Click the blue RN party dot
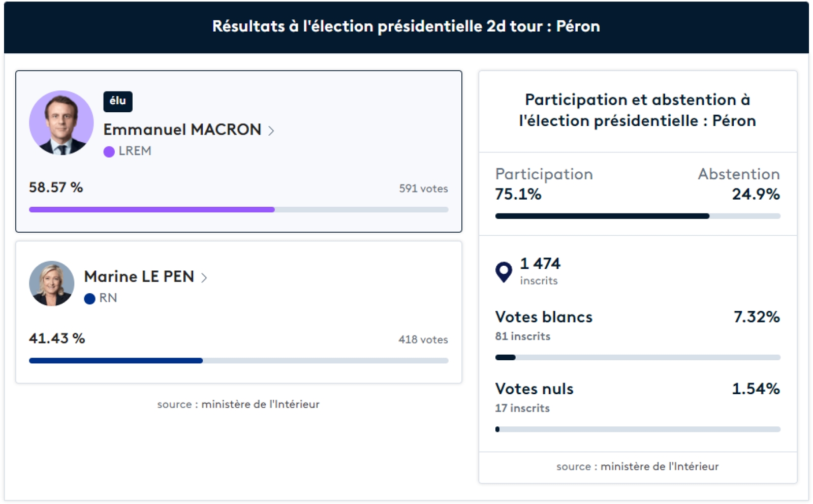Viewport: 813px width, 504px height. (x=89, y=299)
